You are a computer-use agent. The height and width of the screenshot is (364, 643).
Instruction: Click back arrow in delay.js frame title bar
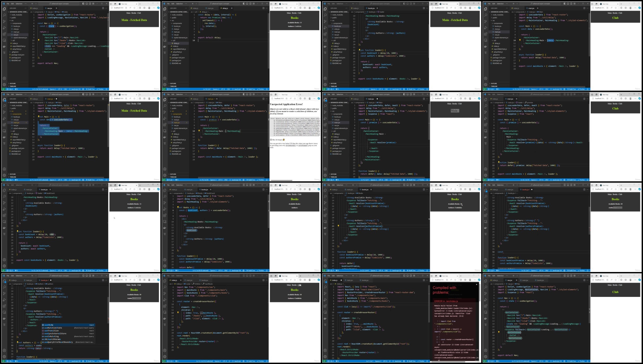[193, 4]
